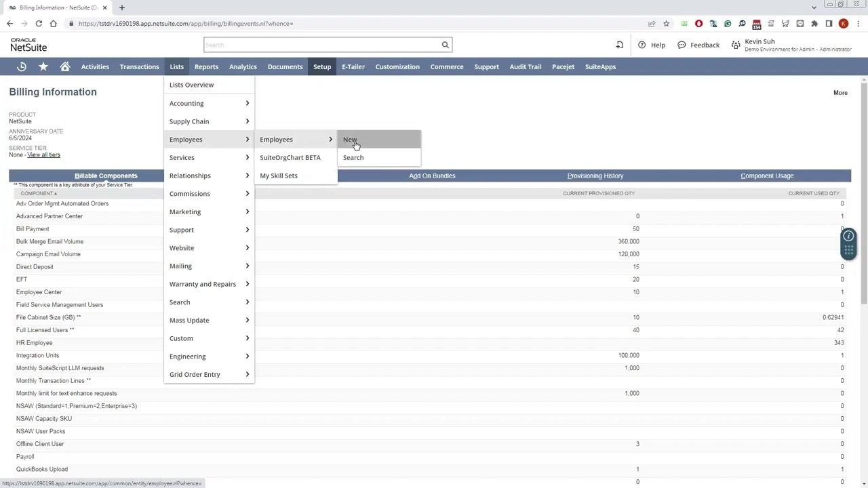Viewport: 868px width, 488px height.
Task: Expand the Grid Order Entry submenu
Action: (209, 374)
